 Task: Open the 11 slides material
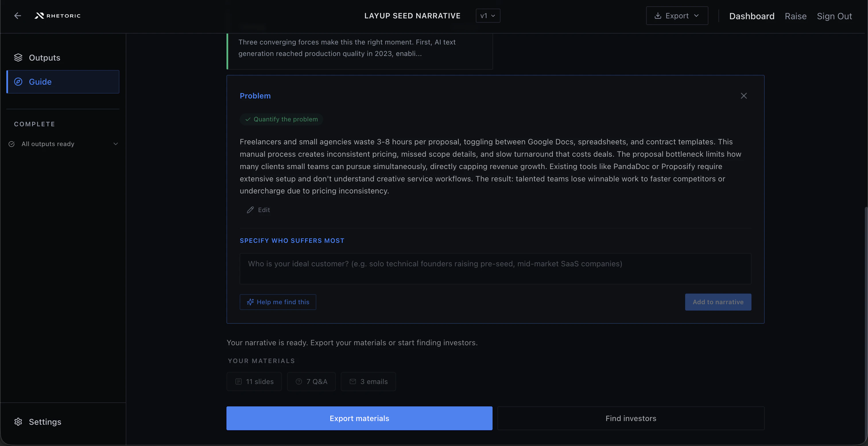254,382
